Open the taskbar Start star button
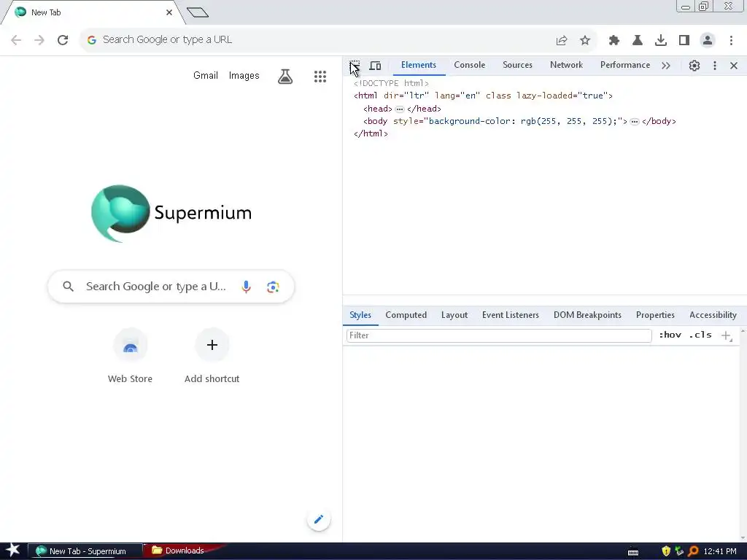747x560 pixels. click(x=13, y=551)
